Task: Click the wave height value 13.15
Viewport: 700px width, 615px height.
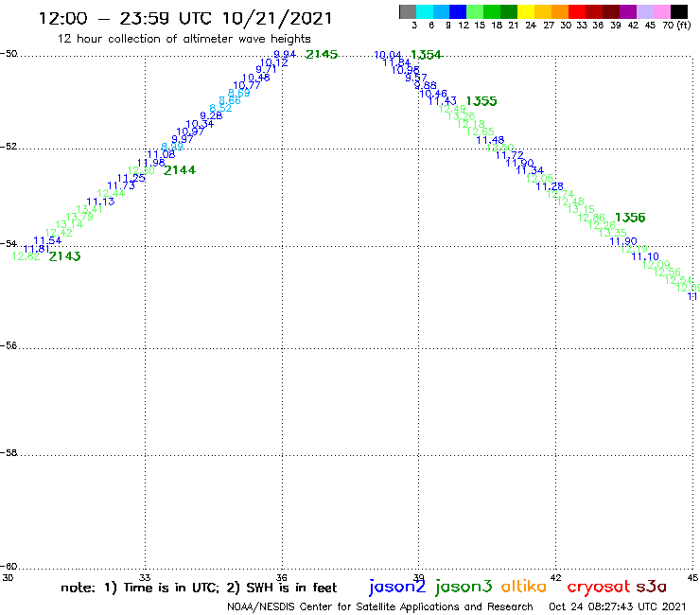Action: [x=581, y=209]
